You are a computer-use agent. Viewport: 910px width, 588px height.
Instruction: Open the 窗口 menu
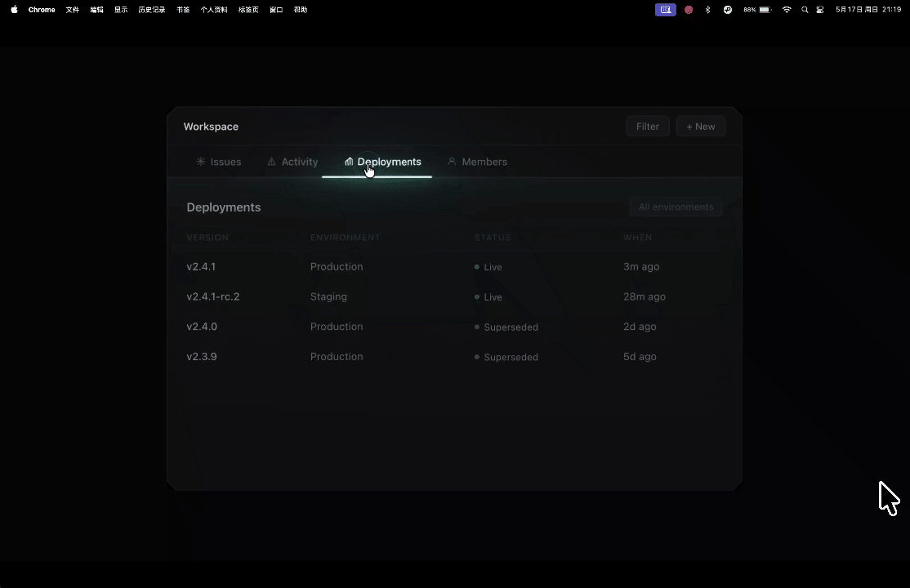[x=276, y=9]
